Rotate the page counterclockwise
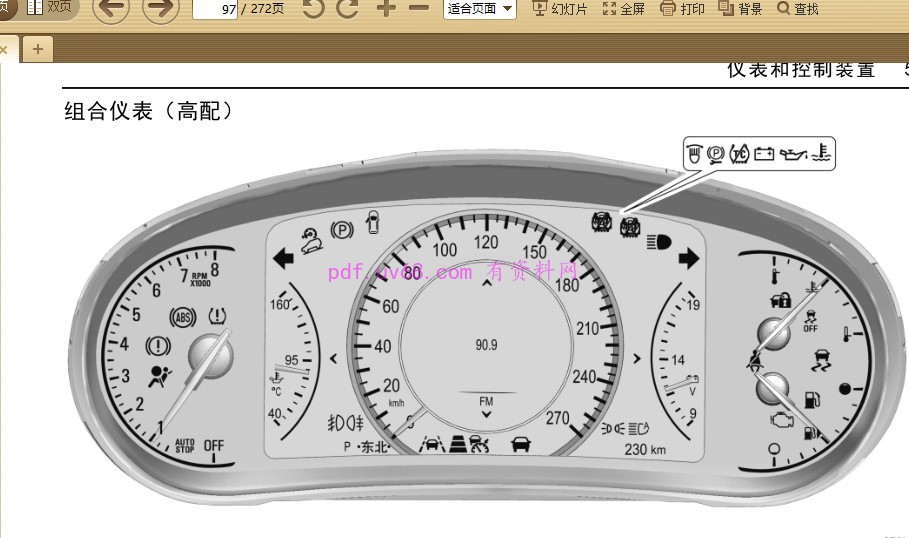 coord(313,9)
